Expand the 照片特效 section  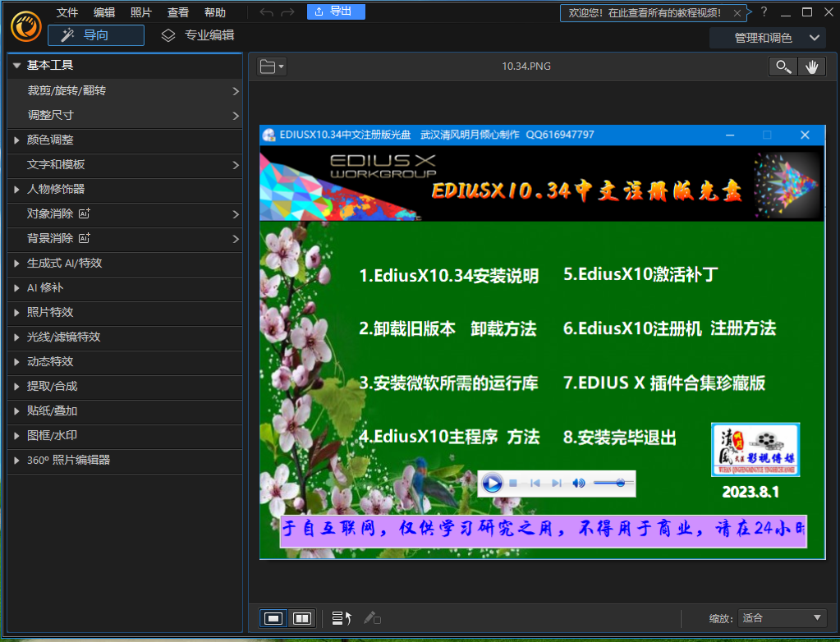125,313
